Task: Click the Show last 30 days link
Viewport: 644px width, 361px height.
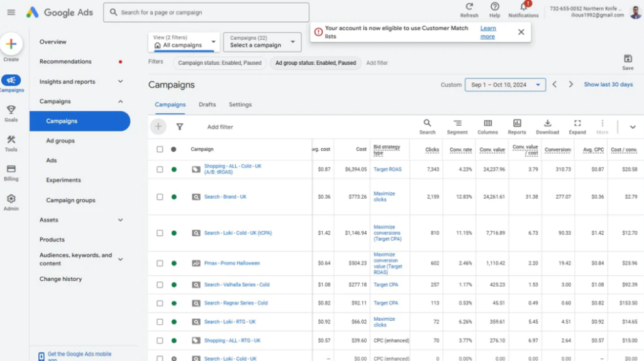Action: pyautogui.click(x=608, y=85)
